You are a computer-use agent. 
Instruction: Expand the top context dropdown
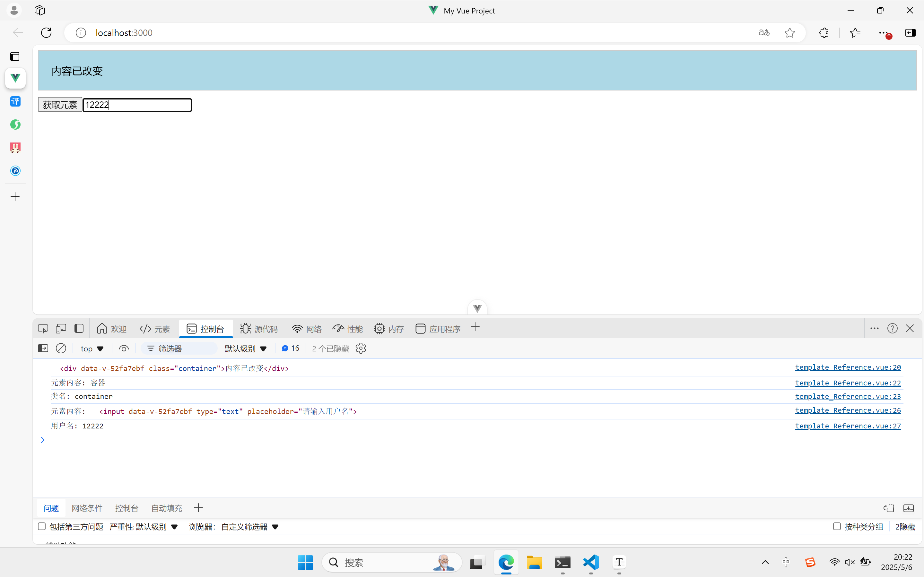click(92, 349)
